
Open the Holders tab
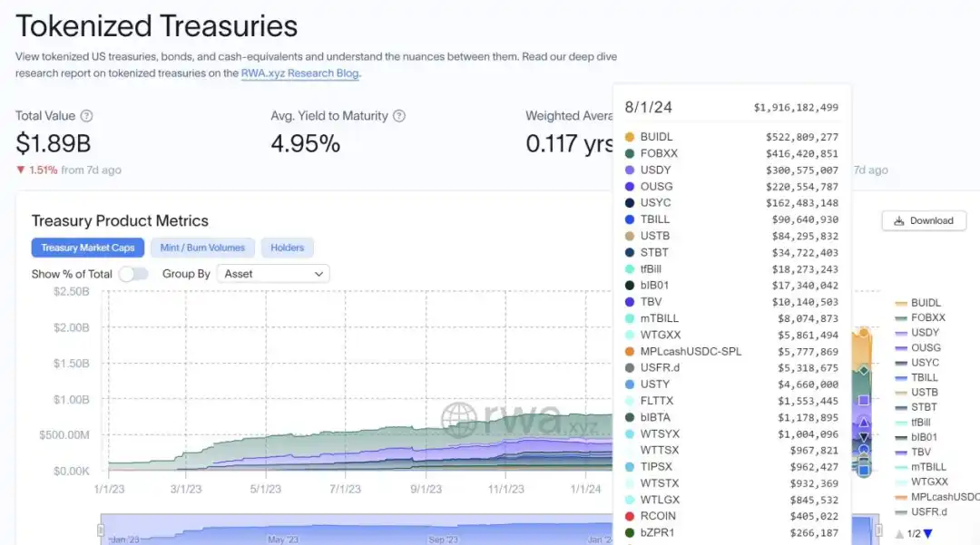tap(287, 248)
